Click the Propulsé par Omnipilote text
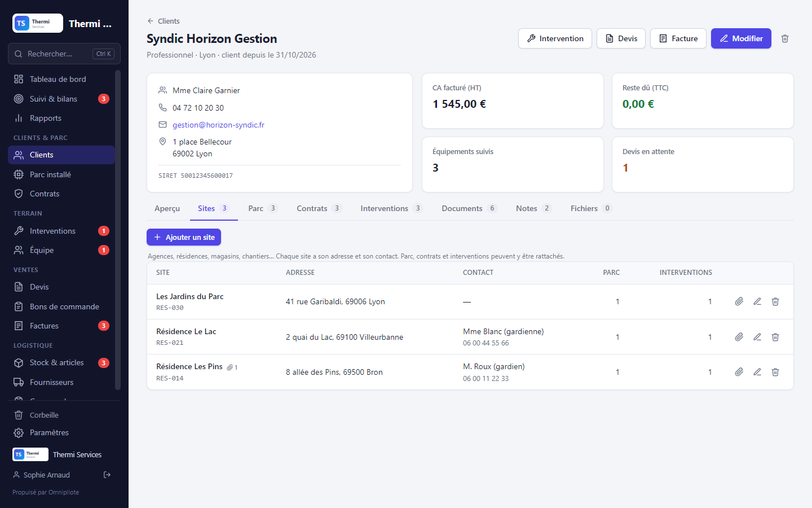This screenshot has width=812, height=508. pyautogui.click(x=46, y=492)
